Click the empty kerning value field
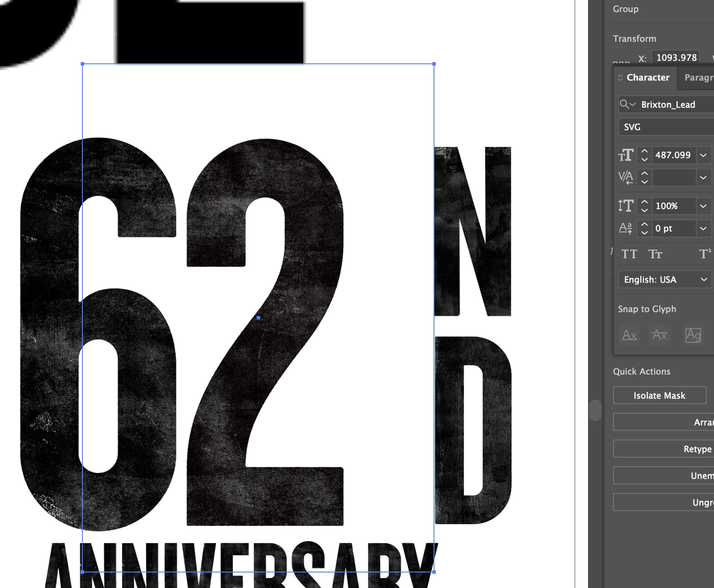Viewport: 714px width, 588px height. pos(674,178)
